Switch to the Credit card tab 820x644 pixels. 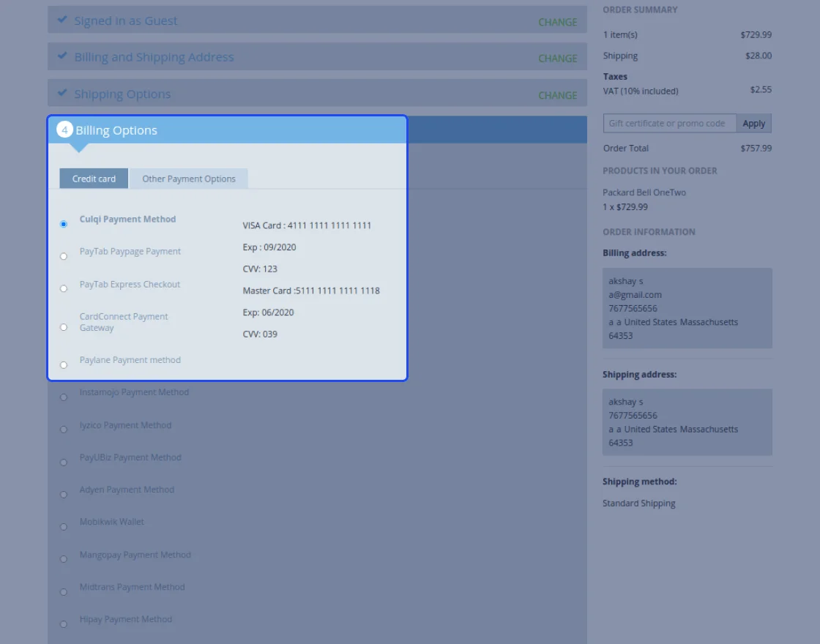pos(94,179)
